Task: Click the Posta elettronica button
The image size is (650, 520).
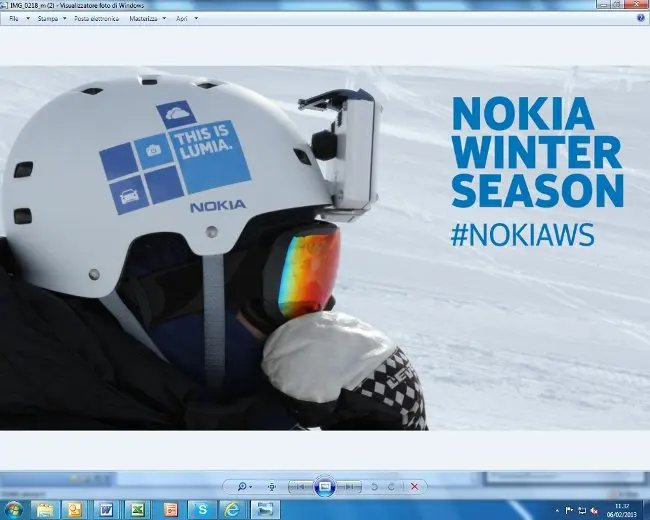Action: point(97,19)
